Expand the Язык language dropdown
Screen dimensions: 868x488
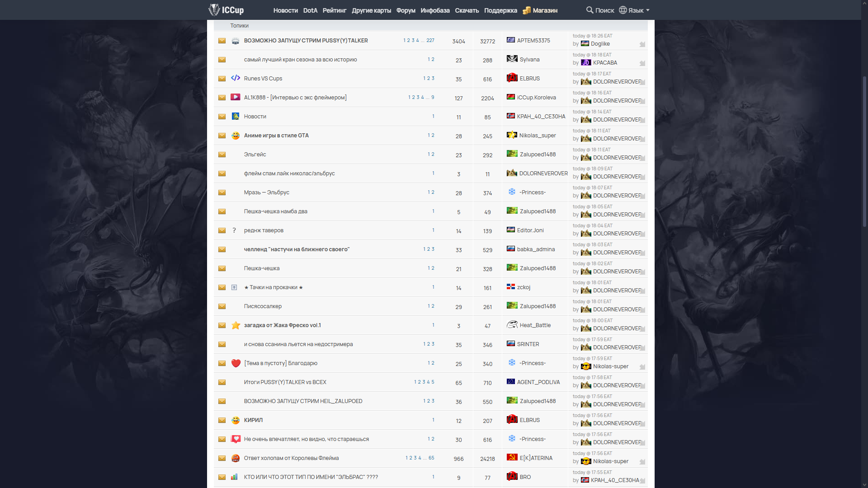[634, 10]
